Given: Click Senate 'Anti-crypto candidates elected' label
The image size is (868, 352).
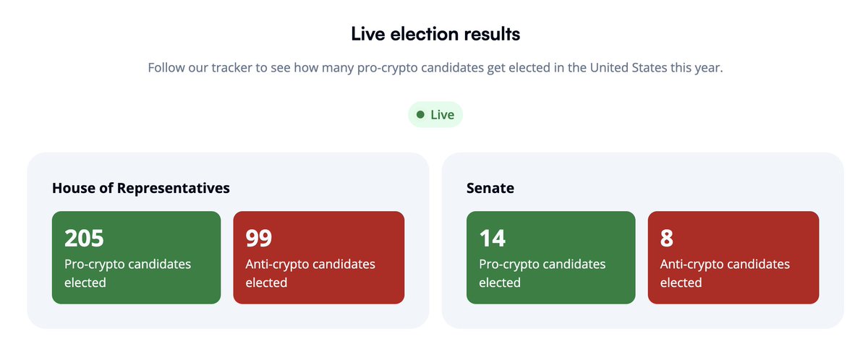Looking at the screenshot, I should pos(725,273).
